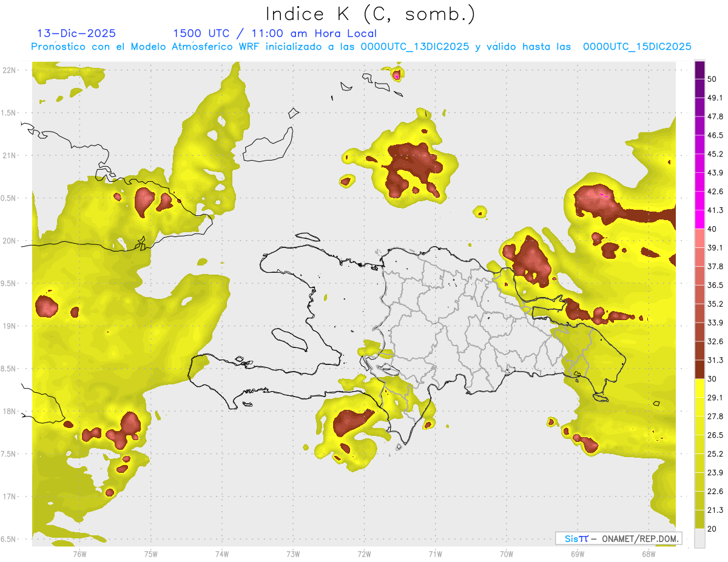Click the 18N latitude axis label

click(10, 411)
